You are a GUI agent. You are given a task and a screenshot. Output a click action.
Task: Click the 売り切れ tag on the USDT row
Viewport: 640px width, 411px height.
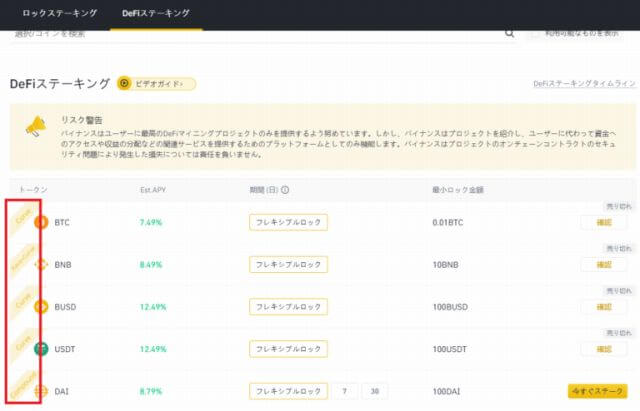click(x=619, y=333)
